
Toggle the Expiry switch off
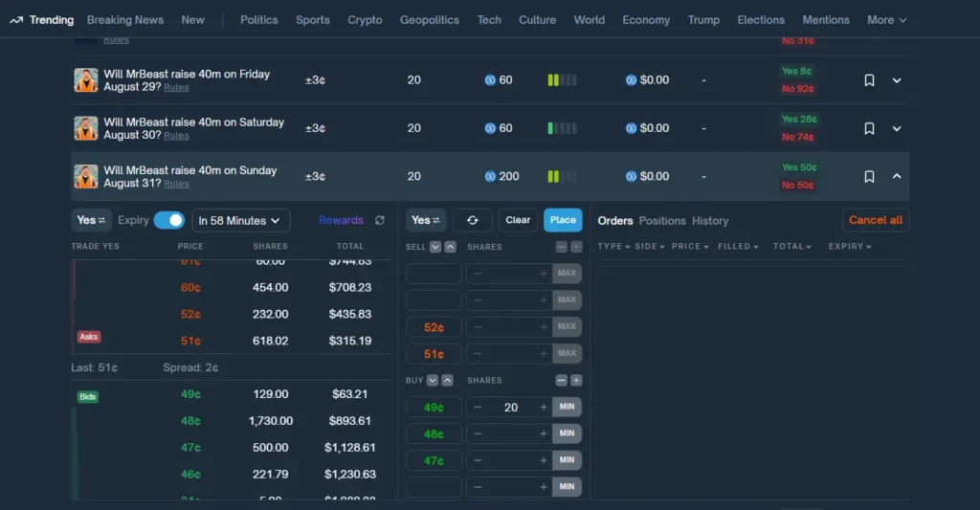point(168,220)
